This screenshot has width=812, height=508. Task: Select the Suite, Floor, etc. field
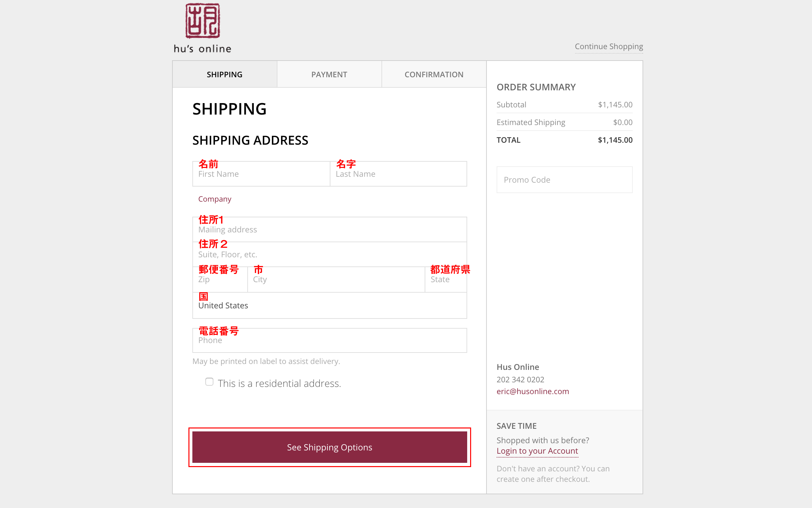pos(329,254)
